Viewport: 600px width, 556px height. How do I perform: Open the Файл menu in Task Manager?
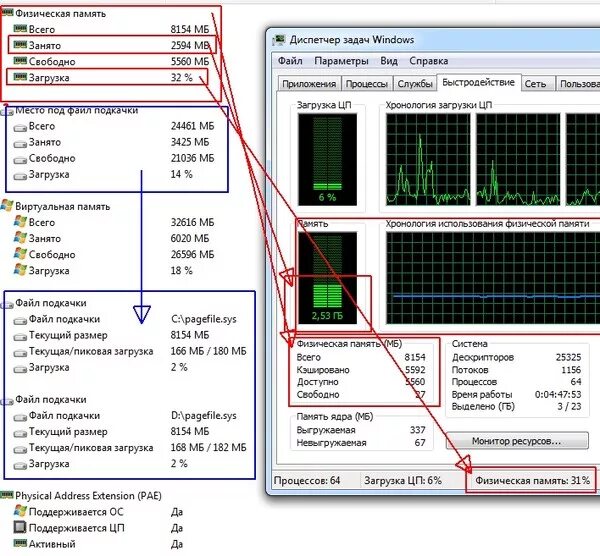(290, 61)
